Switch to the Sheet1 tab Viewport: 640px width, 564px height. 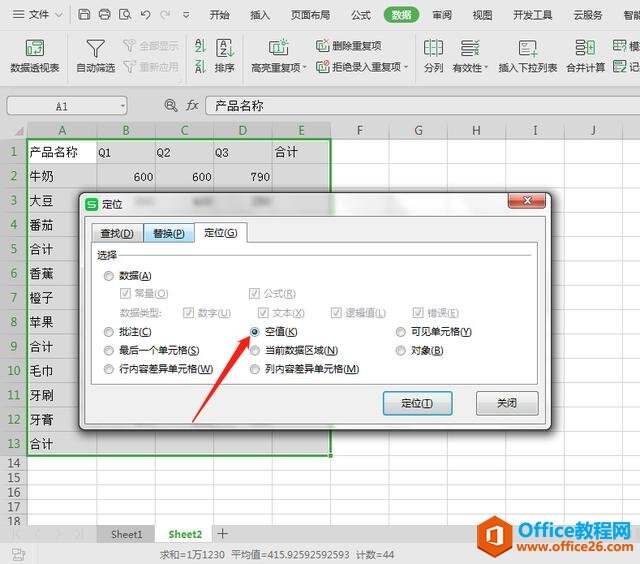tap(127, 534)
